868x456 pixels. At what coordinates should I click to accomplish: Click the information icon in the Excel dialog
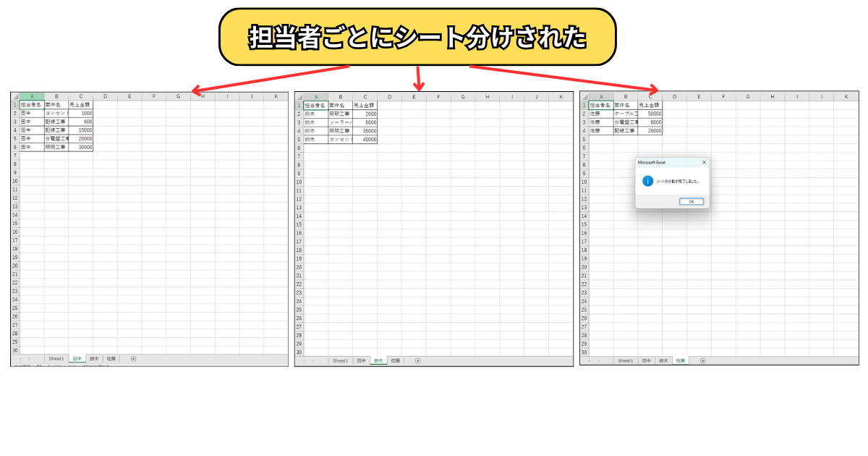tap(648, 181)
